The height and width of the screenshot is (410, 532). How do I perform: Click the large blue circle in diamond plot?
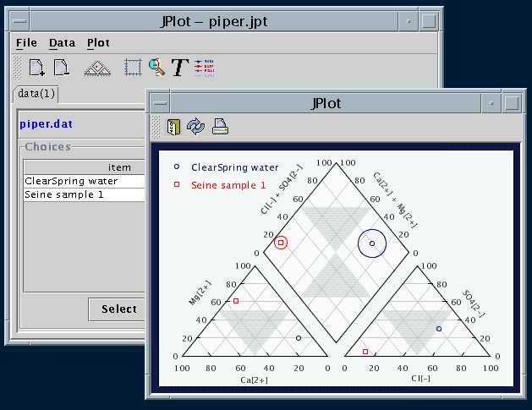tap(372, 243)
